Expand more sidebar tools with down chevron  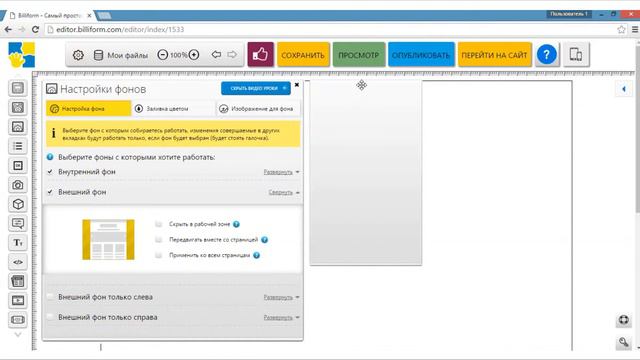click(x=18, y=335)
